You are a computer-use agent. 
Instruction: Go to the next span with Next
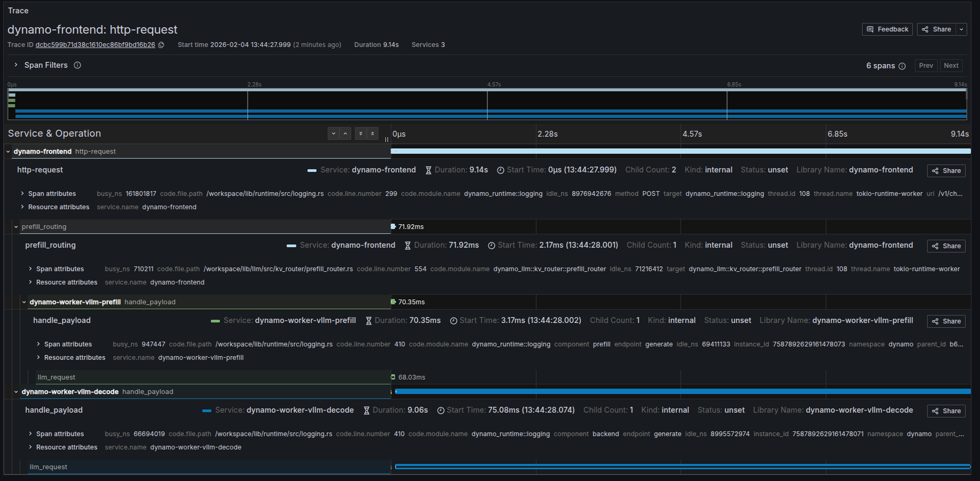click(951, 65)
